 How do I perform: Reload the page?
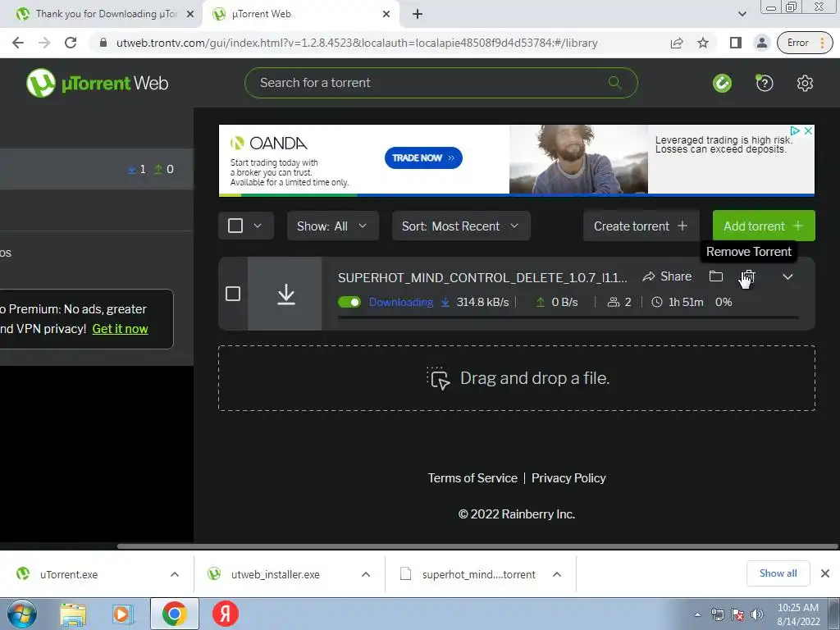[71, 43]
